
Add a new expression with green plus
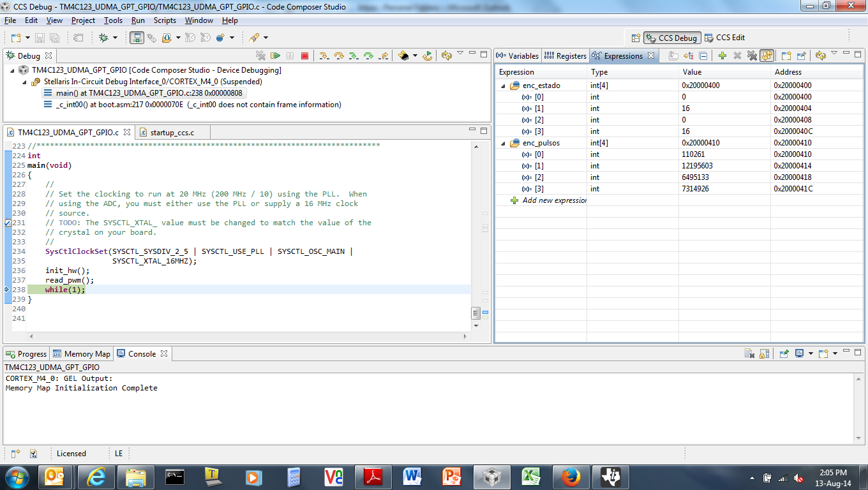(722, 56)
